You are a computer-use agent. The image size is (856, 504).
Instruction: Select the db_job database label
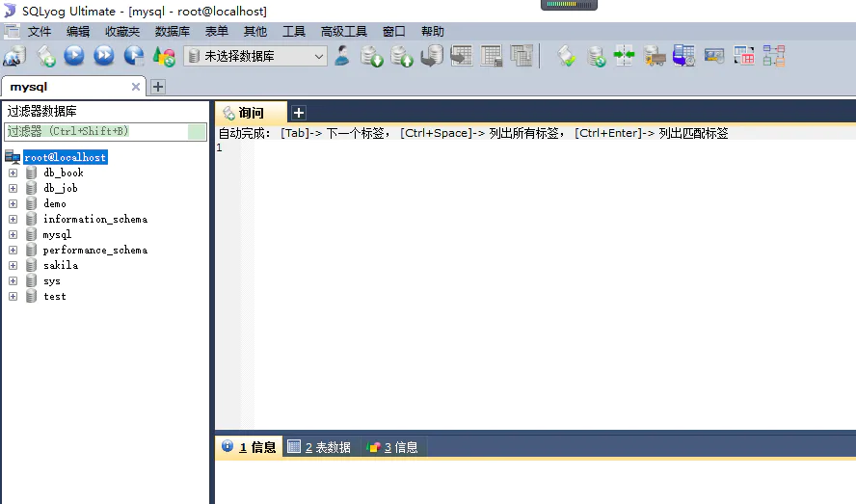pos(61,188)
